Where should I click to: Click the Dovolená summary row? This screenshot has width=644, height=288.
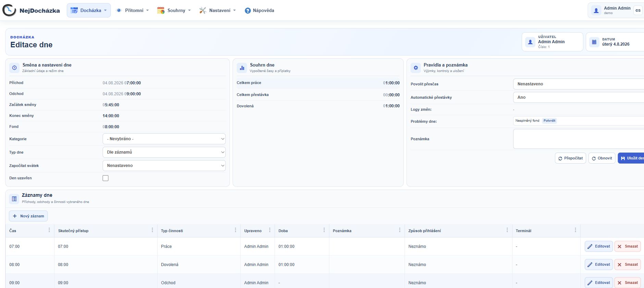coord(318,106)
